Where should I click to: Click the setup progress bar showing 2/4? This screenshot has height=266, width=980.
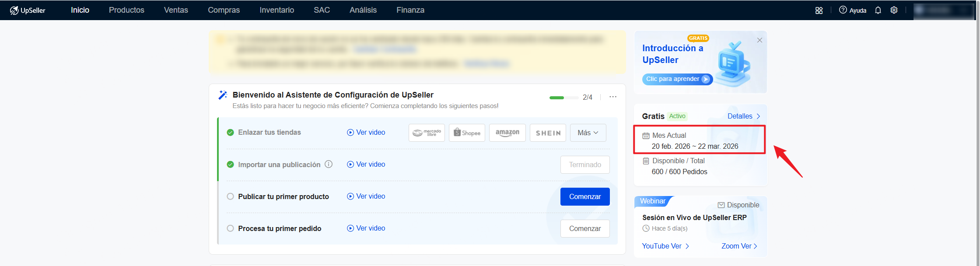click(x=563, y=98)
